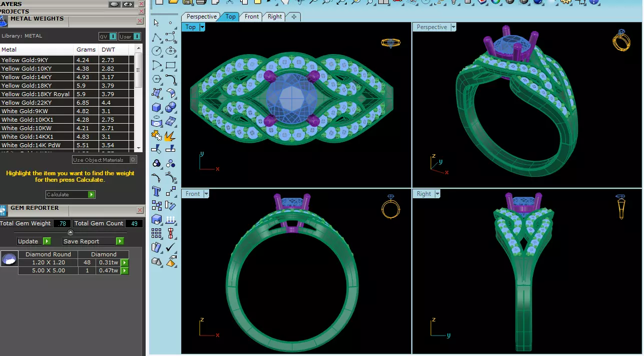This screenshot has width=644, height=356.
Task: Click the Calculate button
Action: [70, 194]
